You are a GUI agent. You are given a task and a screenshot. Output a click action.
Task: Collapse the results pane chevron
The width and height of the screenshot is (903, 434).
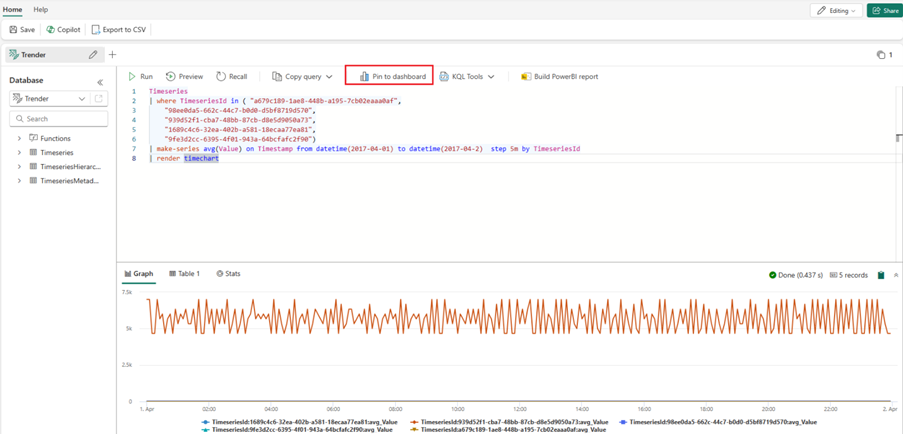(x=896, y=275)
